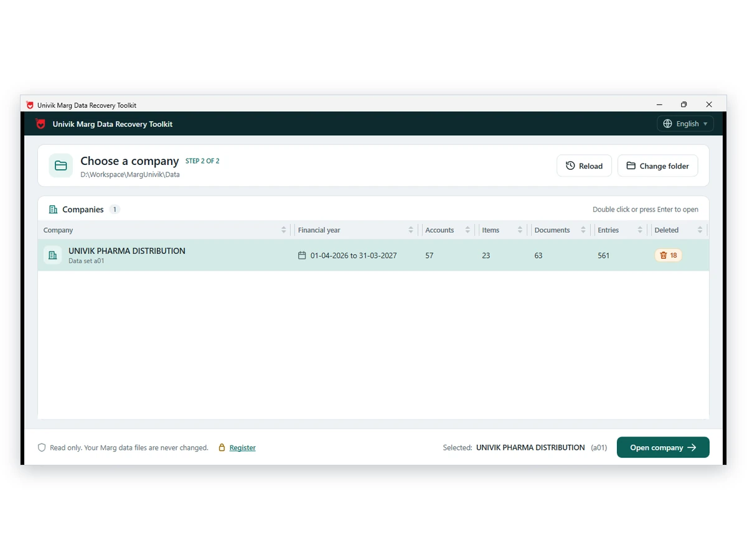The image size is (747, 560).
Task: Select the UNIVIK PHARMA DISTRIBUTION row
Action: point(374,255)
